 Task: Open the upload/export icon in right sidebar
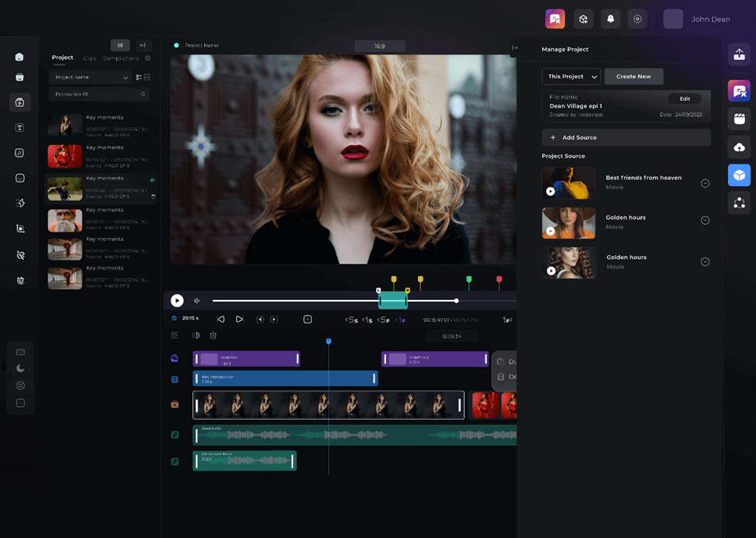pyautogui.click(x=739, y=54)
